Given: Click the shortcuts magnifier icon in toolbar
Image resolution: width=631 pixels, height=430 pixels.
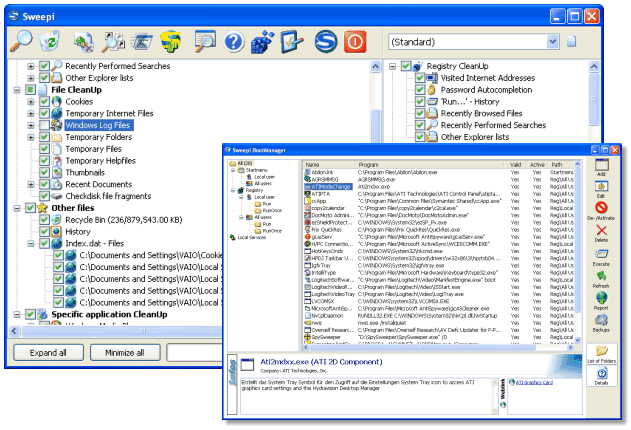Looking at the screenshot, I should tap(112, 42).
